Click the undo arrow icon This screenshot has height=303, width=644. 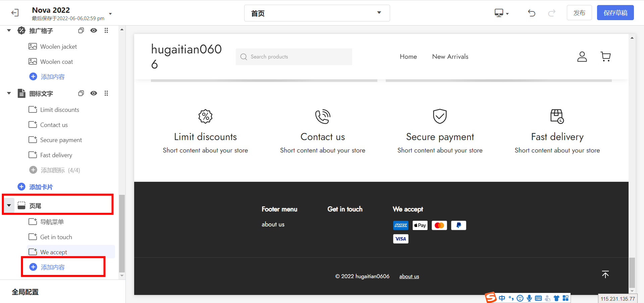click(x=532, y=13)
